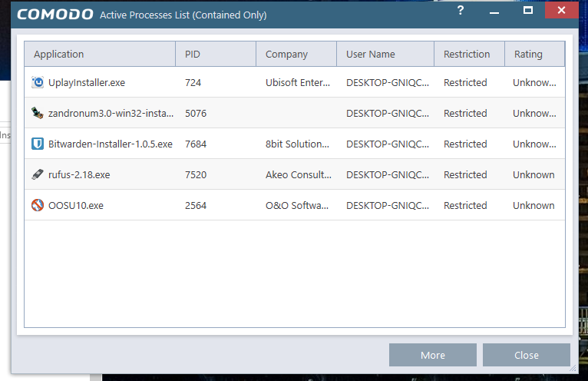Image resolution: width=588 pixels, height=381 pixels.
Task: Click Restricted cell in rufus row
Action: coord(465,175)
